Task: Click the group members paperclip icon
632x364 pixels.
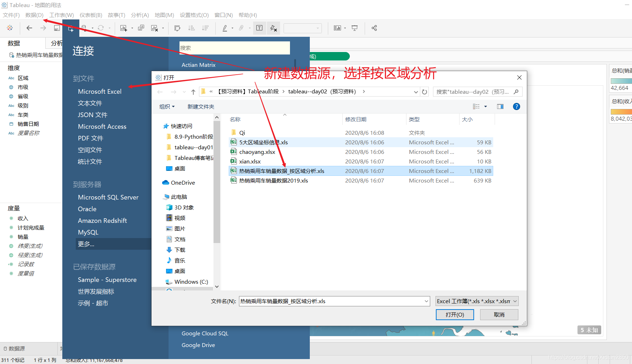Action: coord(241,28)
